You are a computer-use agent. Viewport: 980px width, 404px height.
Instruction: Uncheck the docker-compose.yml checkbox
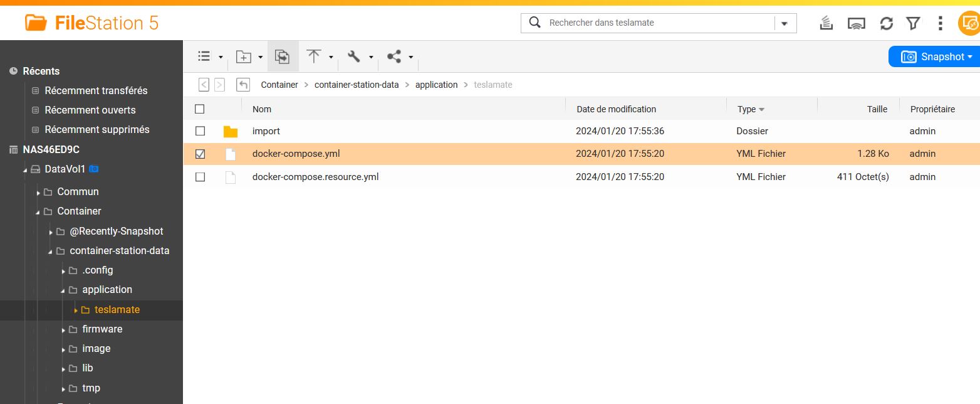click(x=200, y=154)
